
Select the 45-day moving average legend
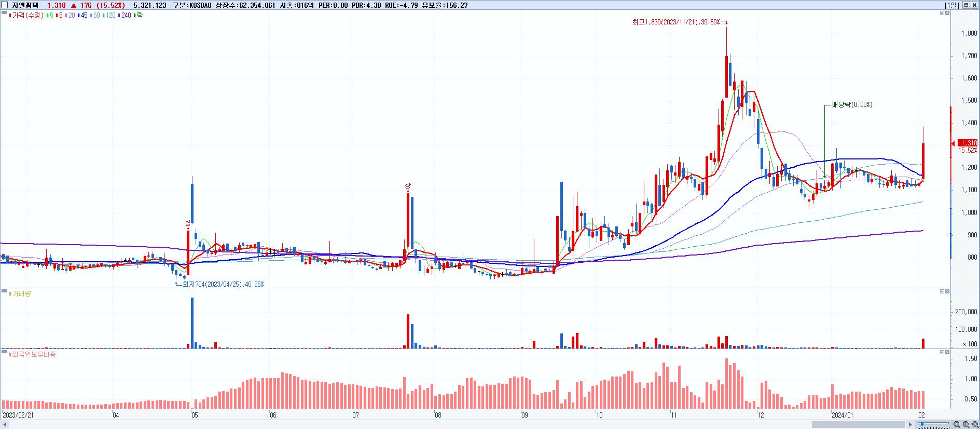tap(82, 16)
